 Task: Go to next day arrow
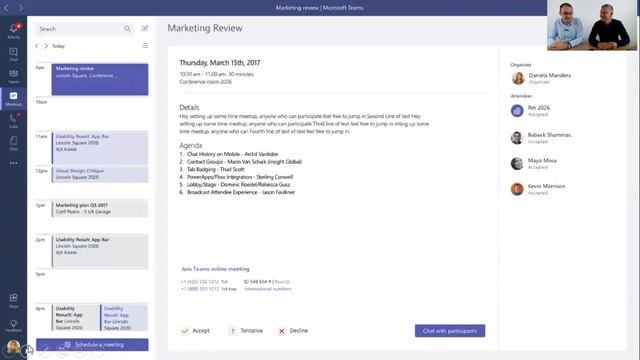(x=46, y=46)
